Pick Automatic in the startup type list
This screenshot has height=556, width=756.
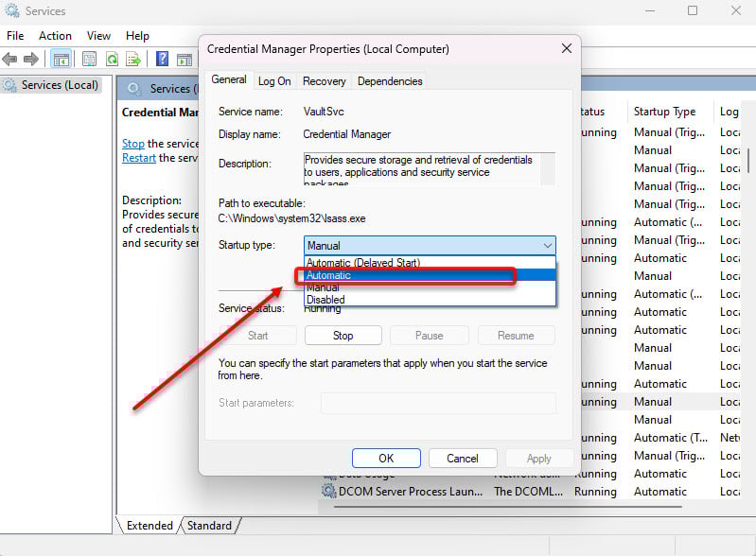[x=431, y=275]
